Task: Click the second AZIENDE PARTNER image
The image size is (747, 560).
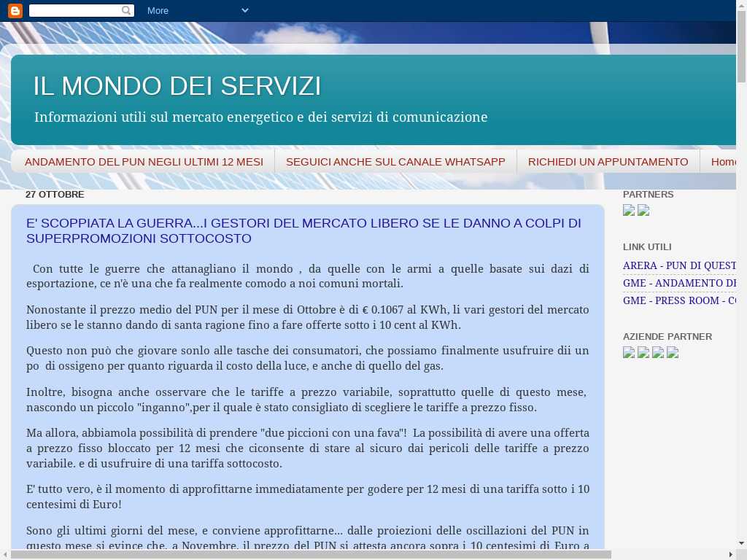Action: tap(643, 353)
